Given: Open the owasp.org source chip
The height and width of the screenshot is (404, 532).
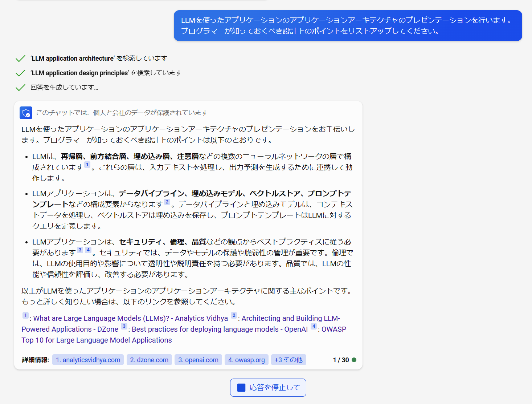Looking at the screenshot, I should pyautogui.click(x=246, y=360).
